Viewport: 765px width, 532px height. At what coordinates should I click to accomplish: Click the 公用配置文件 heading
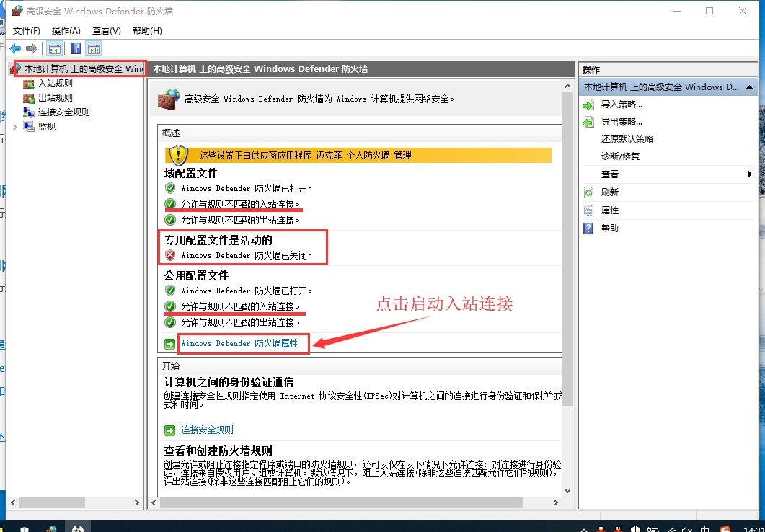[196, 275]
